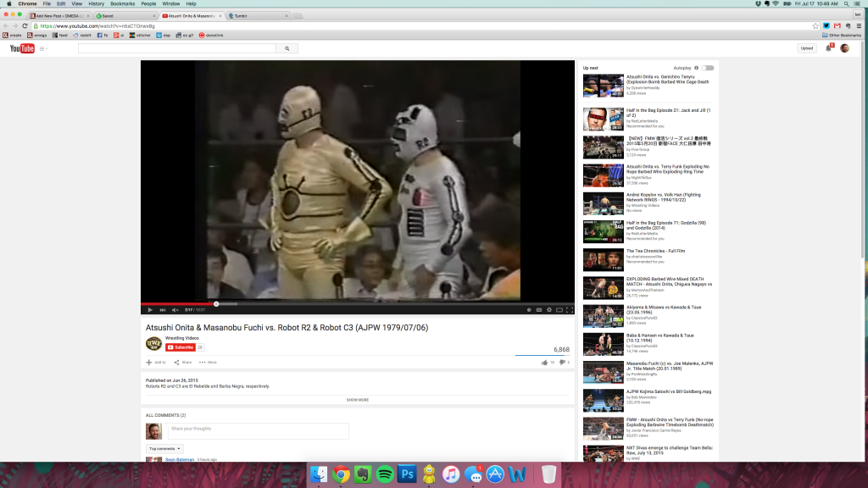Open the ez gif bookmark
The width and height of the screenshot is (868, 488).
point(185,35)
